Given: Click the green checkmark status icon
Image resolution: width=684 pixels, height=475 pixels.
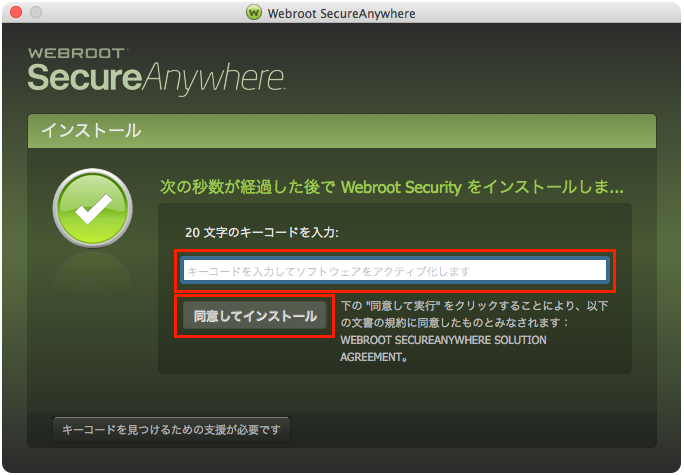Looking at the screenshot, I should coord(92,208).
